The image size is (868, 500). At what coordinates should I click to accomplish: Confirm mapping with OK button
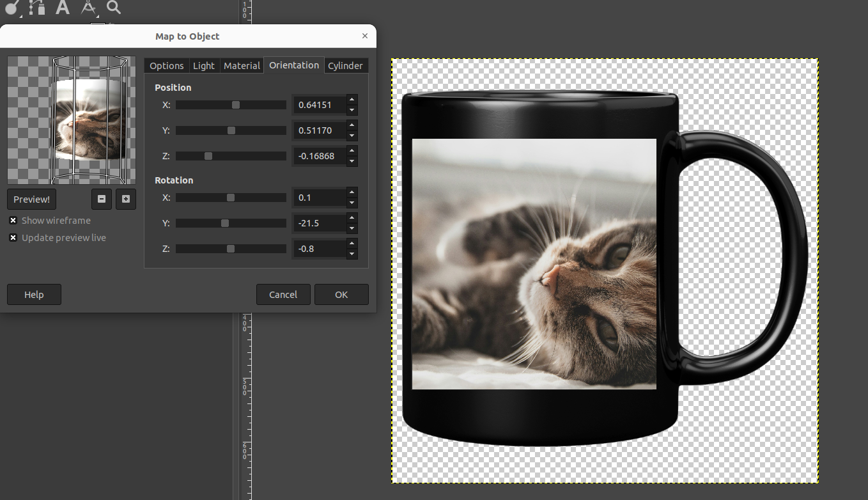click(x=341, y=295)
